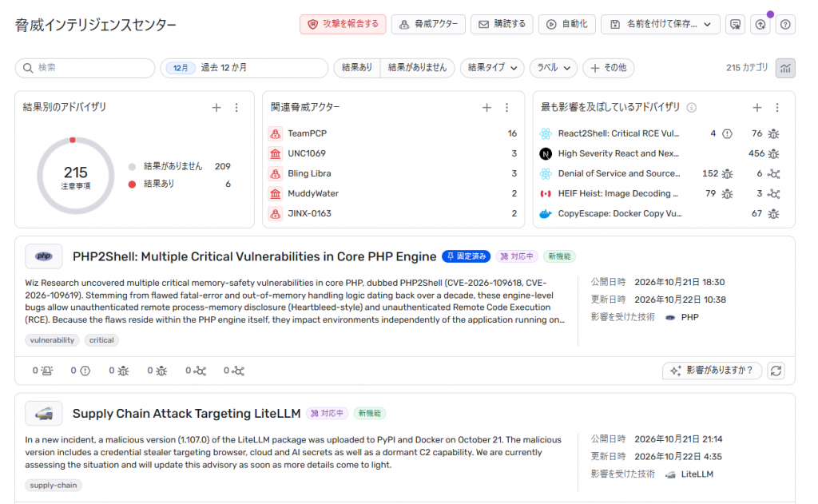Add widget to 結果別のアドバイザリ card
818x504 pixels.
pyautogui.click(x=216, y=108)
